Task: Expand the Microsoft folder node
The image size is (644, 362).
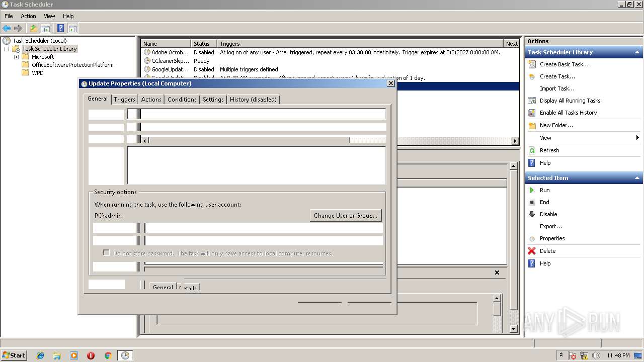Action: tap(16, 57)
